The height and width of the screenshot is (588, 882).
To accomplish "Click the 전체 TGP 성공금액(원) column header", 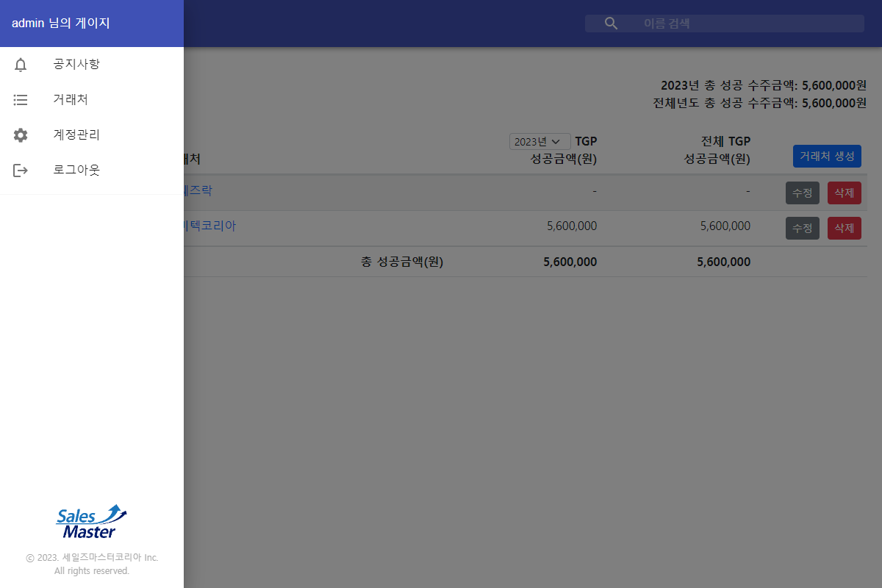I will tap(717, 150).
